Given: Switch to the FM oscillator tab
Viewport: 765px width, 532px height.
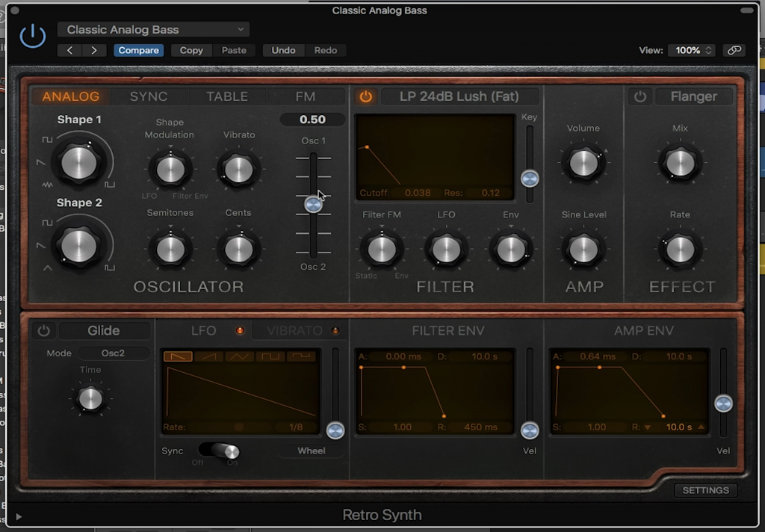Looking at the screenshot, I should pyautogui.click(x=306, y=96).
